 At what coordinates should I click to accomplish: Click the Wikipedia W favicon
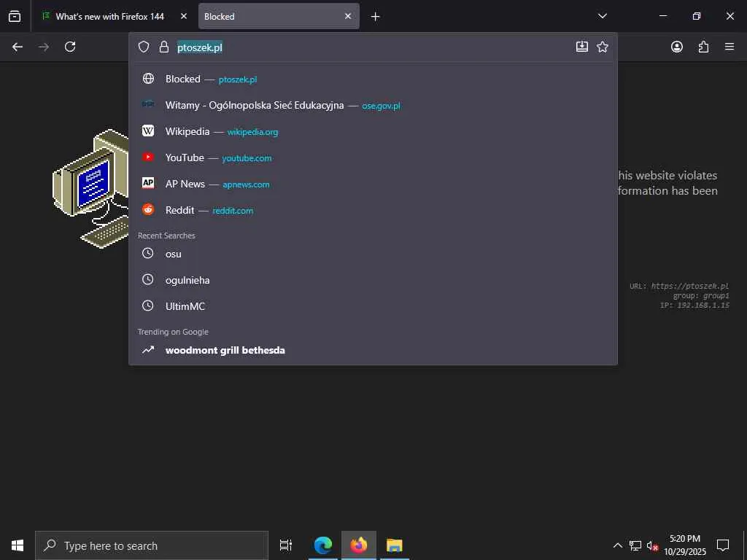tap(148, 131)
